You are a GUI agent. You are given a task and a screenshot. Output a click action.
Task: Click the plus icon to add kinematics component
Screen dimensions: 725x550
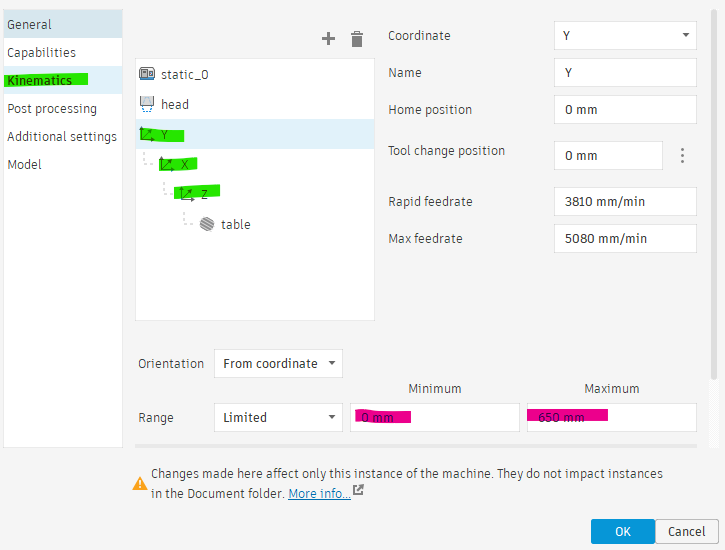click(328, 38)
